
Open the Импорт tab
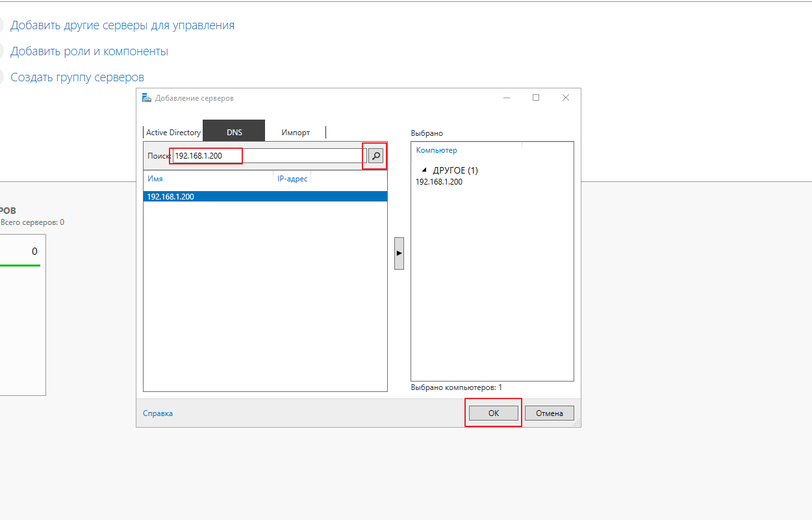click(296, 133)
